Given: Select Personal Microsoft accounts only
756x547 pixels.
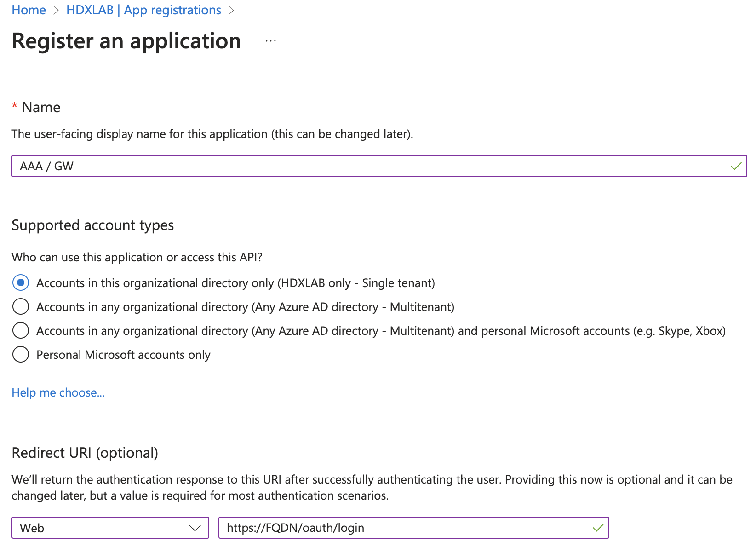Looking at the screenshot, I should 20,354.
